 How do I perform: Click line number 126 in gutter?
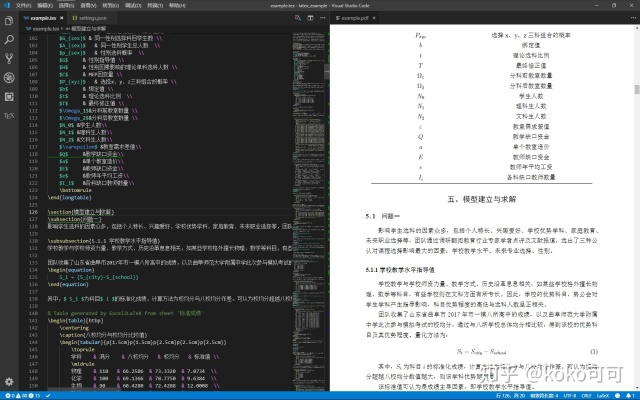tap(33, 212)
